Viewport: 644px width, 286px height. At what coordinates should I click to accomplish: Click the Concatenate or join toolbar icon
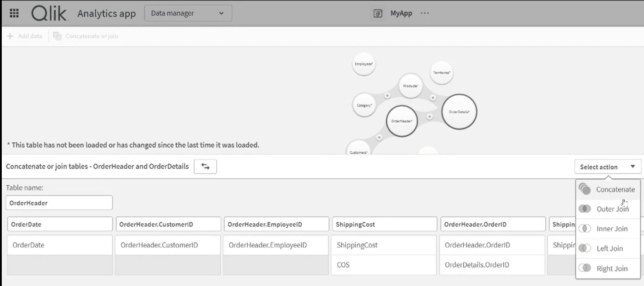57,36
